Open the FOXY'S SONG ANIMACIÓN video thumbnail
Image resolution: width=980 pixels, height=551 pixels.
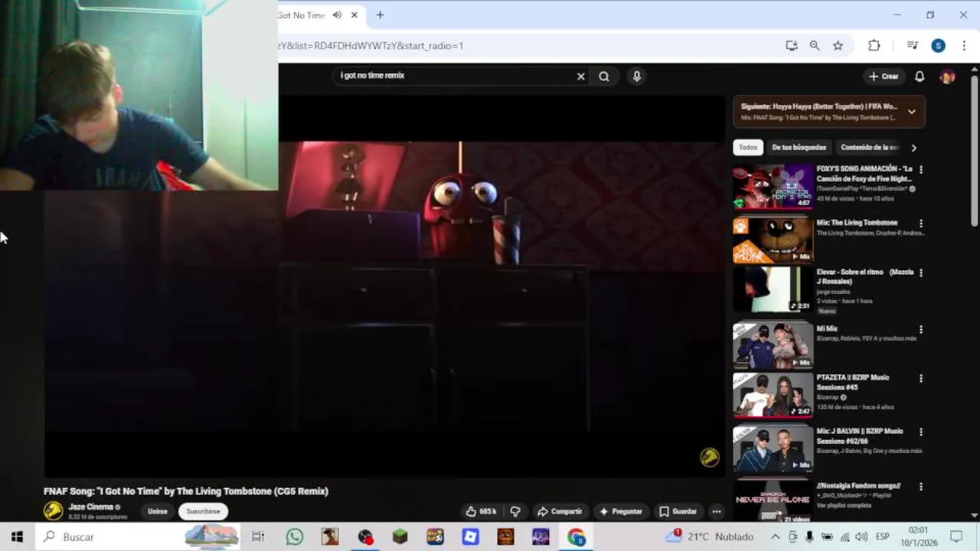click(773, 186)
